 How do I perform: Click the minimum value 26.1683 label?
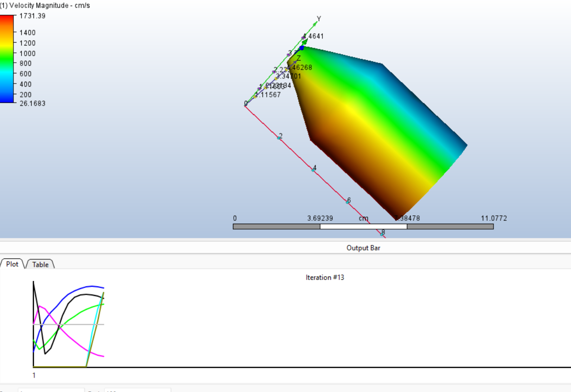32,103
